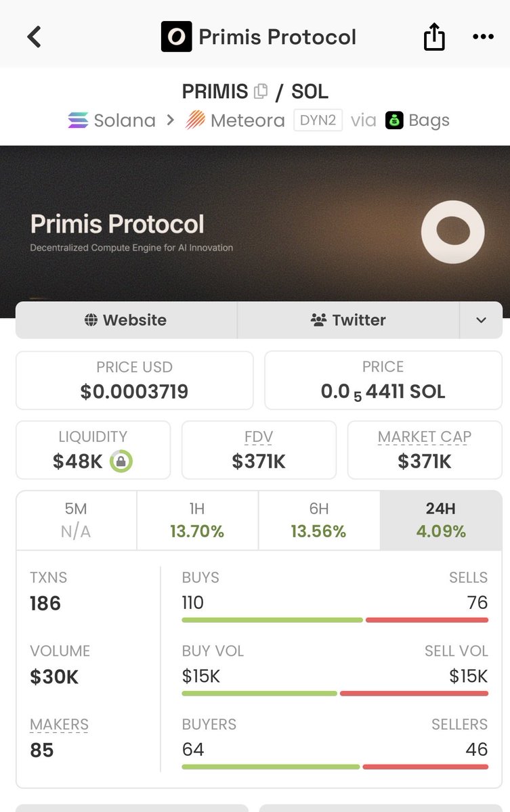The image size is (510, 812).
Task: Tap the Bags launchpad icon
Action: pyautogui.click(x=394, y=120)
